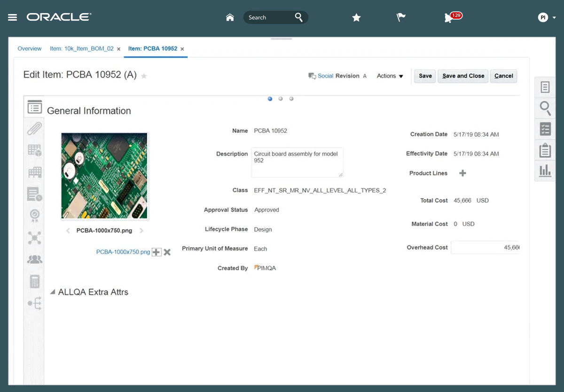Select the second page indicator dot
The height and width of the screenshot is (392, 564).
pos(281,99)
